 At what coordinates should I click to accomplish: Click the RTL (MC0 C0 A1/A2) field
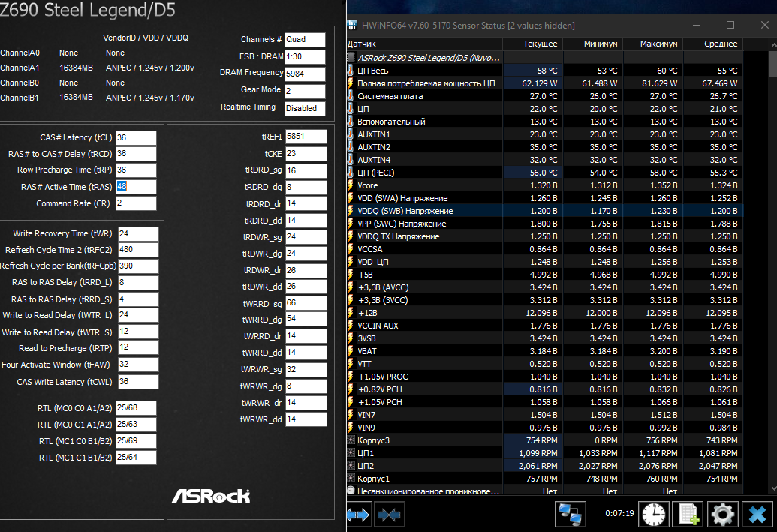click(x=137, y=408)
